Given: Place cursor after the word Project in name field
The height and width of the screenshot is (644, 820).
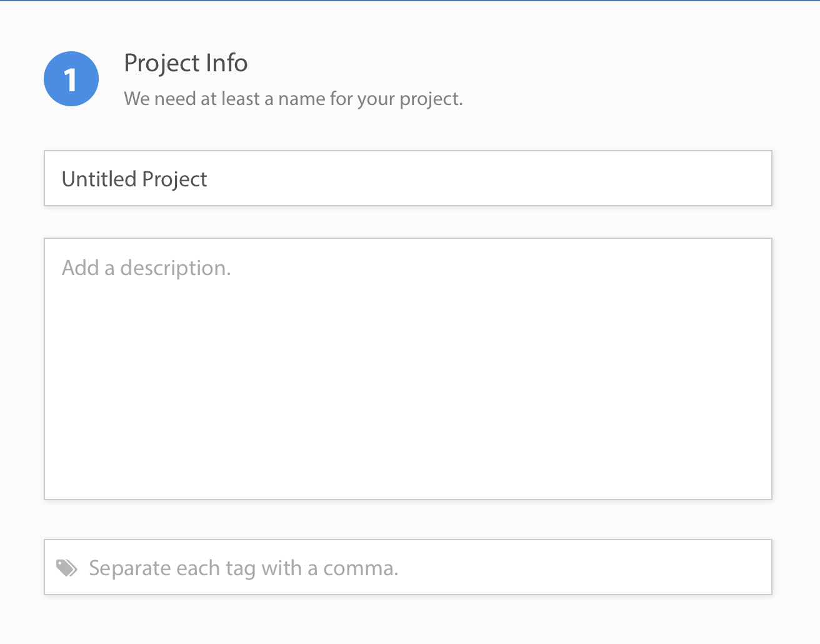Looking at the screenshot, I should point(208,179).
